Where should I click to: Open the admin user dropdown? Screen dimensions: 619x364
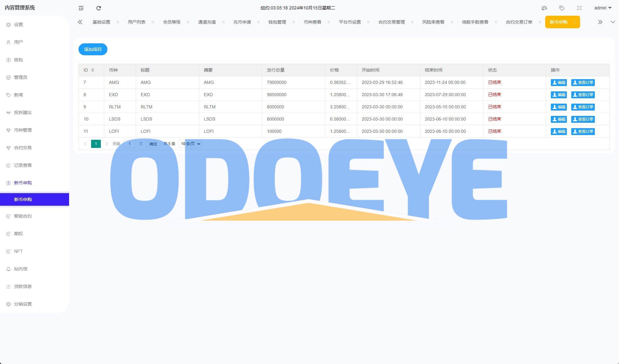(603, 8)
